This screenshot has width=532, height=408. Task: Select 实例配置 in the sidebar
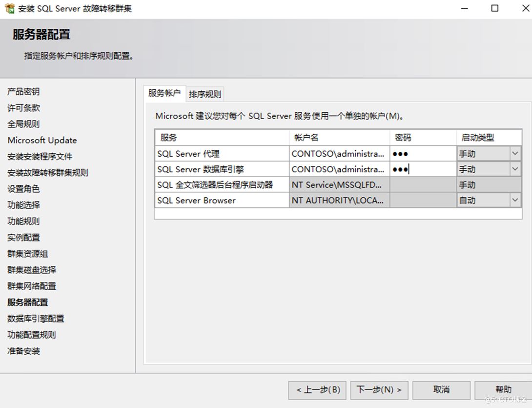pyautogui.click(x=23, y=237)
